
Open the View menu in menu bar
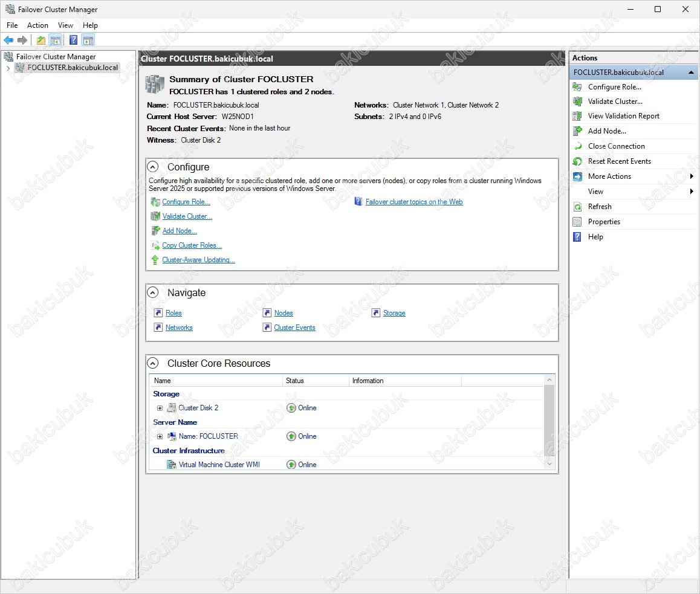tap(66, 25)
